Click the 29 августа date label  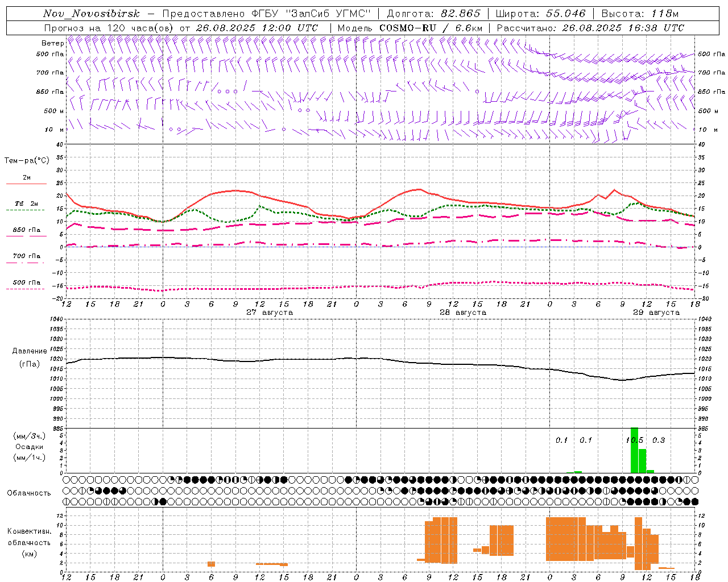[656, 313]
